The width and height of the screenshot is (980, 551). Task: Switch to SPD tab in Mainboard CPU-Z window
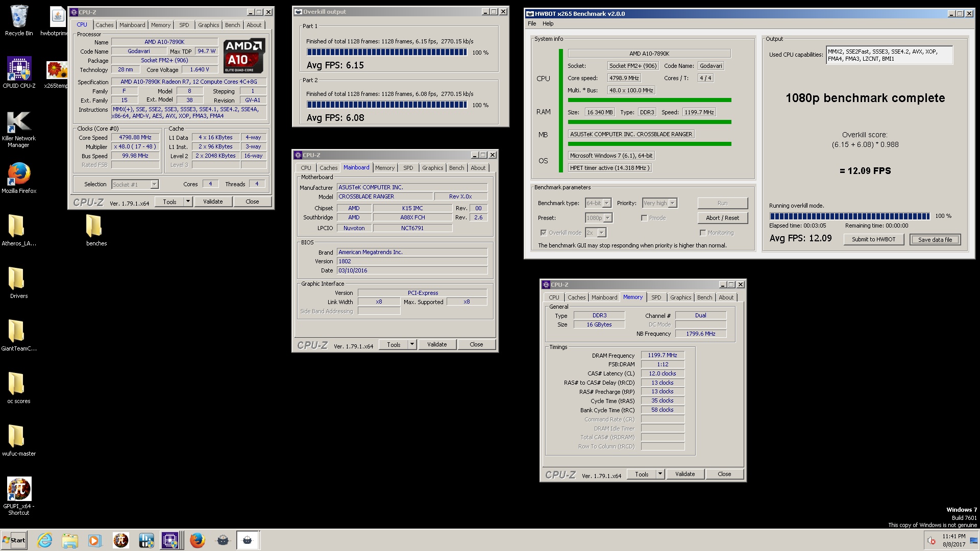click(x=408, y=168)
